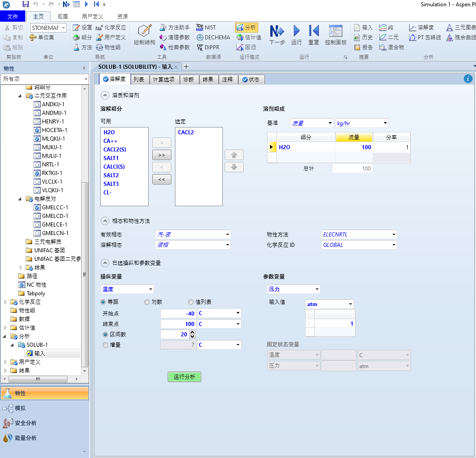The image size is (476, 458).
Task: Open the 物性方法 ELECNRTL dropdown
Action: pos(359,235)
